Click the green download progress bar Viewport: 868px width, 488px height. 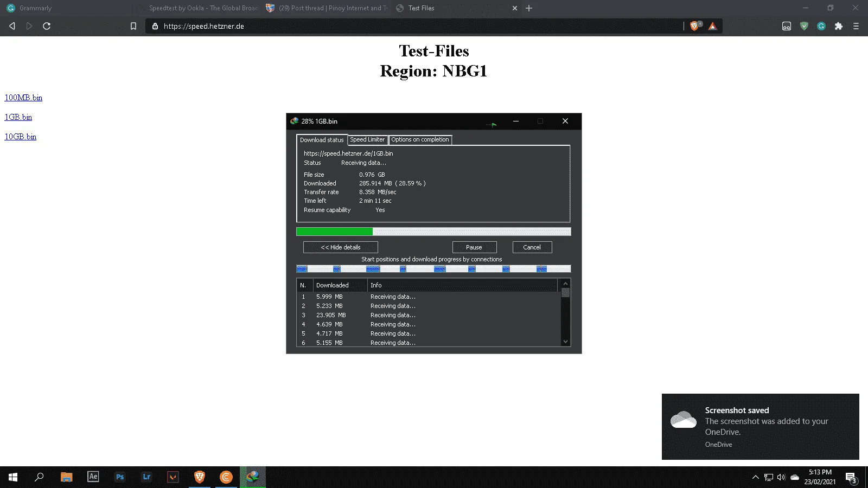pyautogui.click(x=433, y=232)
